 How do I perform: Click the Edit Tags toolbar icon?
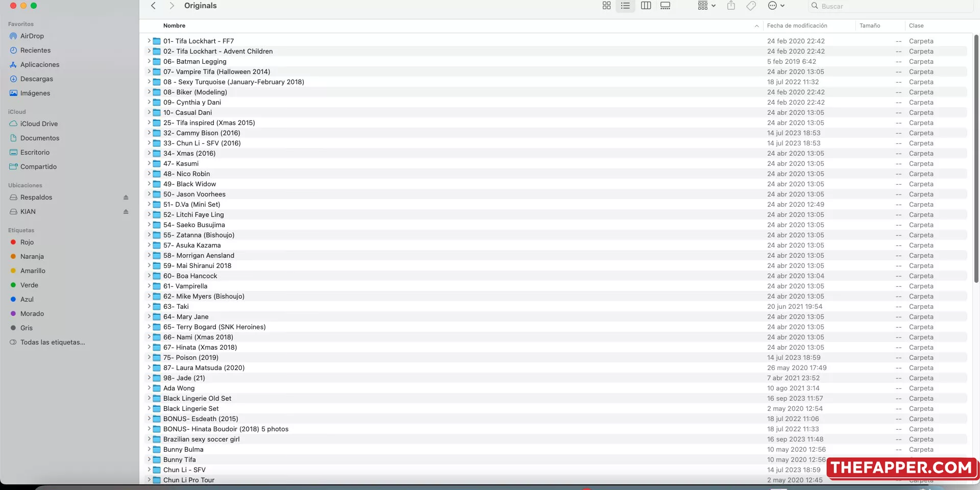[x=751, y=6]
